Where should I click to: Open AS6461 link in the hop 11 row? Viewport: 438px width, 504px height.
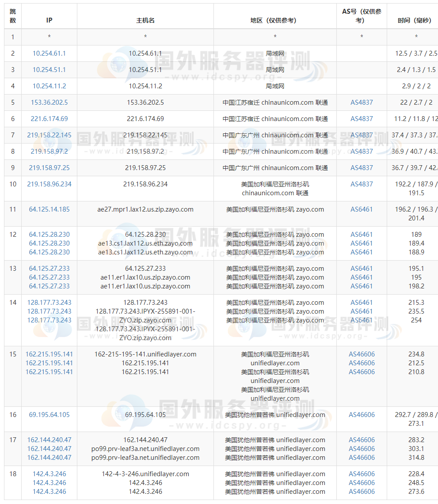pyautogui.click(x=362, y=209)
